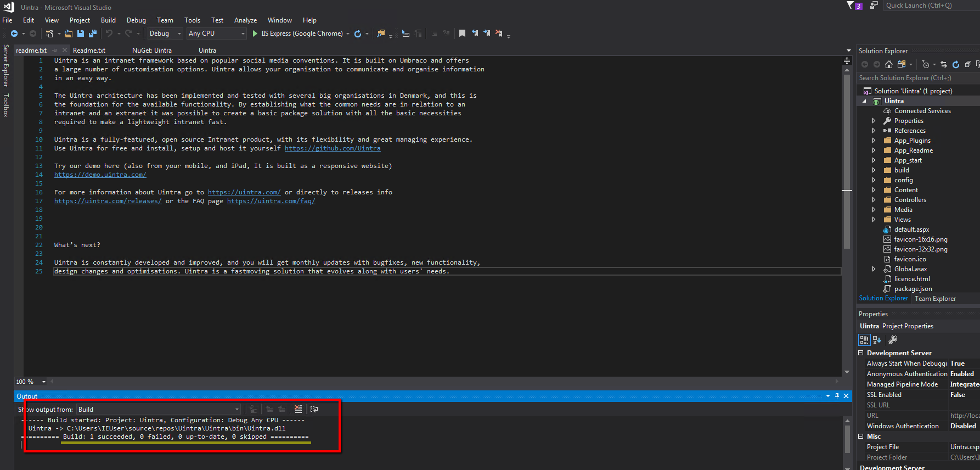Collapse the Misc property category

pyautogui.click(x=861, y=437)
